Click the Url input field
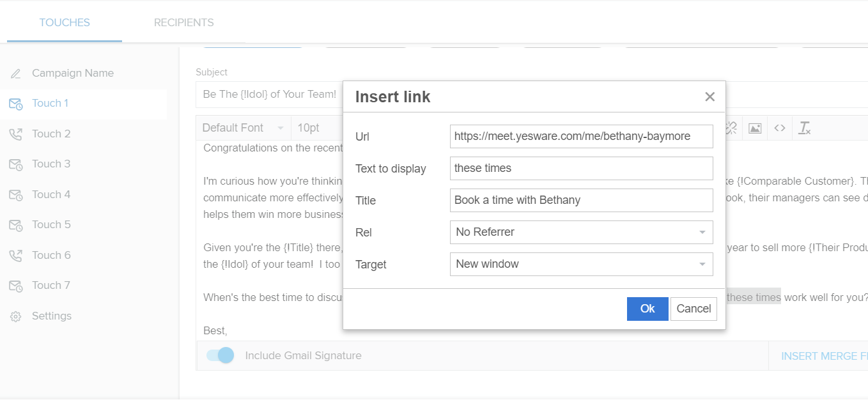 pyautogui.click(x=581, y=136)
